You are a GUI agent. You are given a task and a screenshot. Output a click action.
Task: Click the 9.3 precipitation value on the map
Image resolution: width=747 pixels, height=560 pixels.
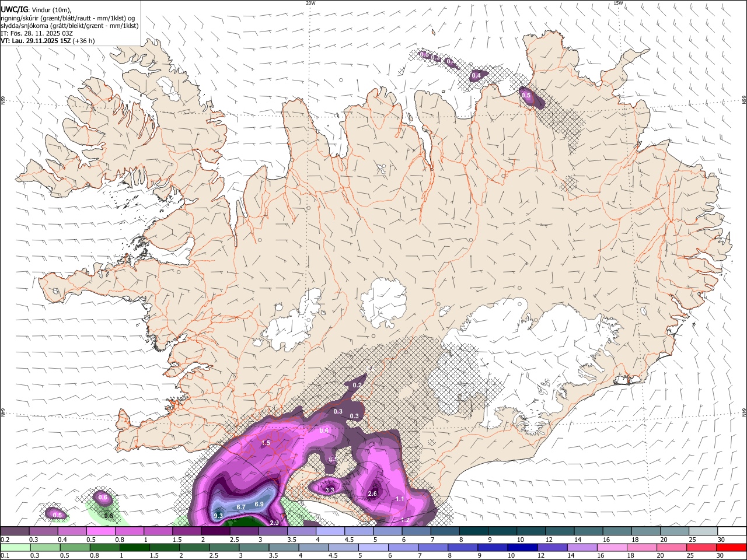(x=219, y=516)
